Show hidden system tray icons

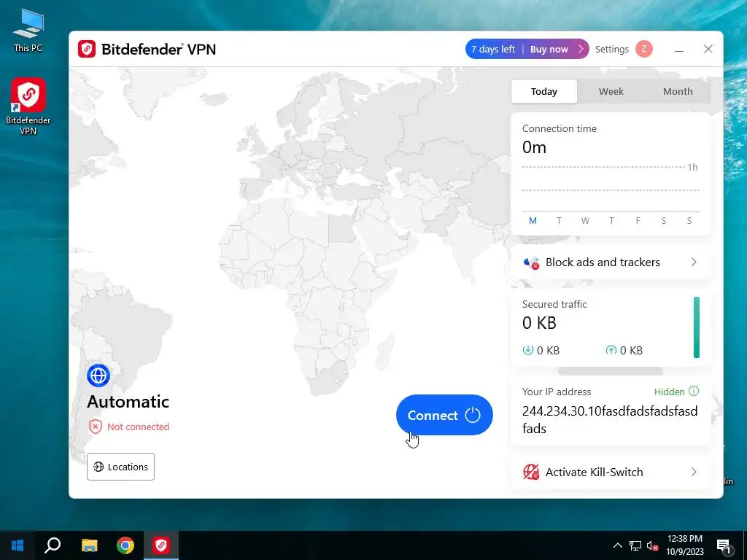click(x=617, y=545)
